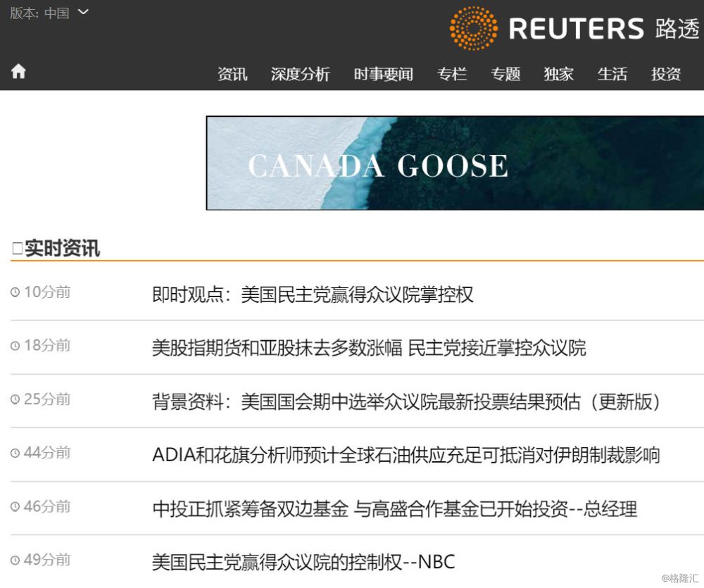Viewport: 704px width, 588px height.
Task: Click the clock icon beside 46分前
Action: [x=15, y=506]
